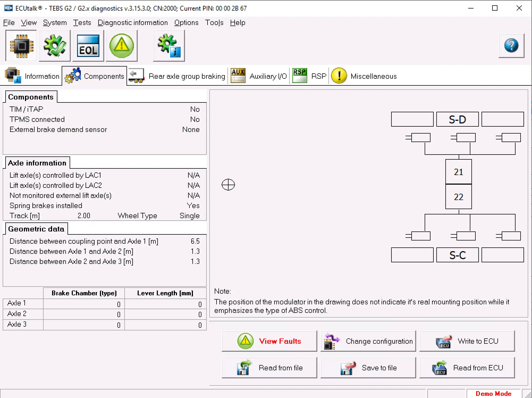Click the ECU chip toolbar icon
The height and width of the screenshot is (398, 532).
21,46
